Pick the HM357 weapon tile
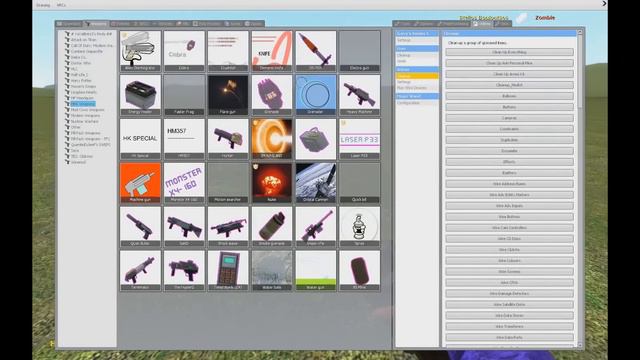This screenshot has width=640, height=360. (x=184, y=139)
